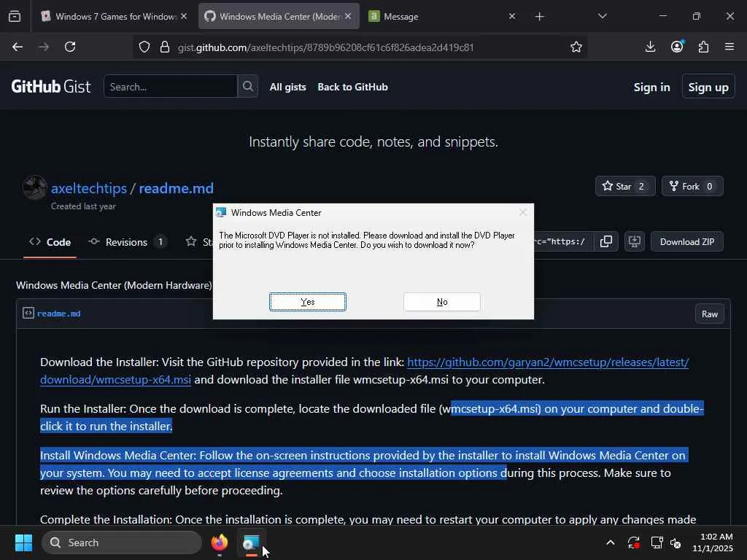747x560 pixels.
Task: Open All gists
Action: coord(287,87)
